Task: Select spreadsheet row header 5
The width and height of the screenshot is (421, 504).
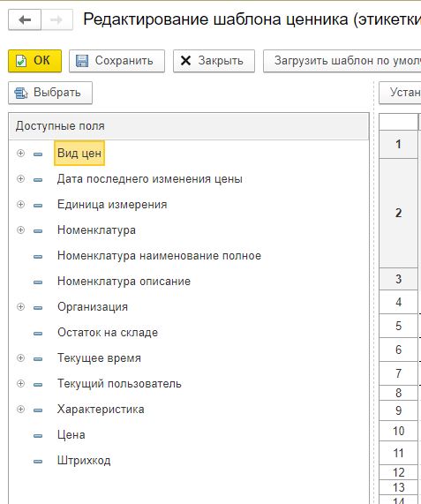Action: pyautogui.click(x=399, y=326)
